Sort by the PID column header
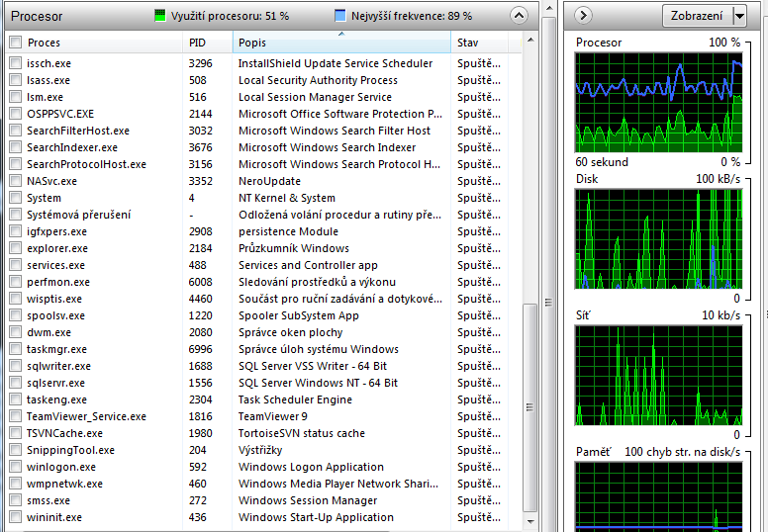768x532 pixels. 198,43
